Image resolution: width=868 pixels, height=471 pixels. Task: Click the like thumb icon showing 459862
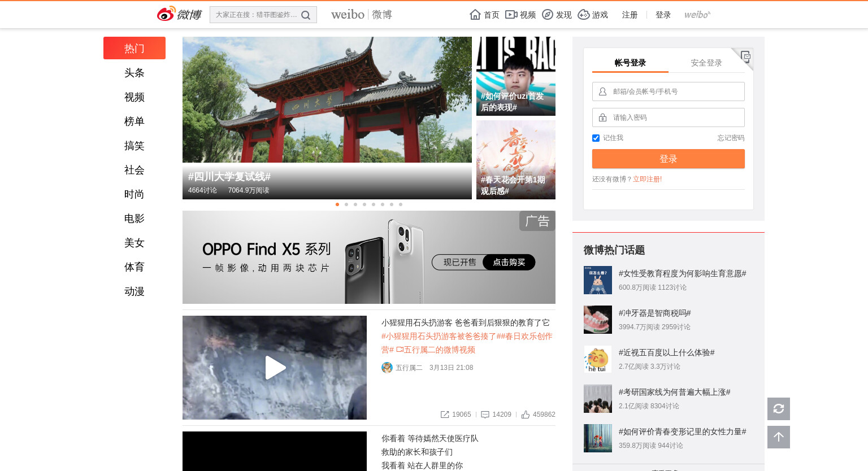[x=526, y=415]
